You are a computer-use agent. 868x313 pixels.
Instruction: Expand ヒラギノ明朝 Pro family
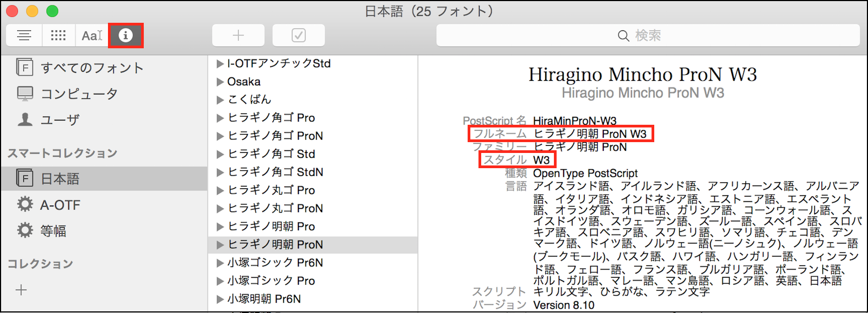tap(220, 227)
